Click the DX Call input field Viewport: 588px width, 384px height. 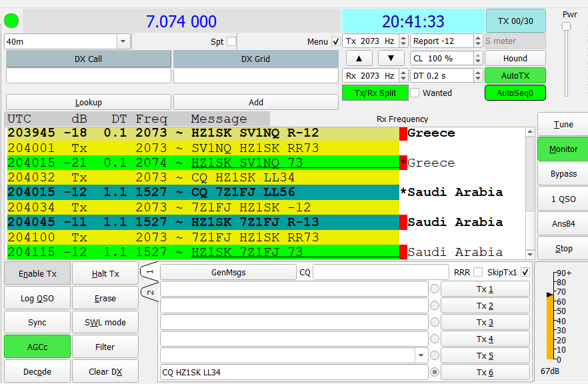89,75
